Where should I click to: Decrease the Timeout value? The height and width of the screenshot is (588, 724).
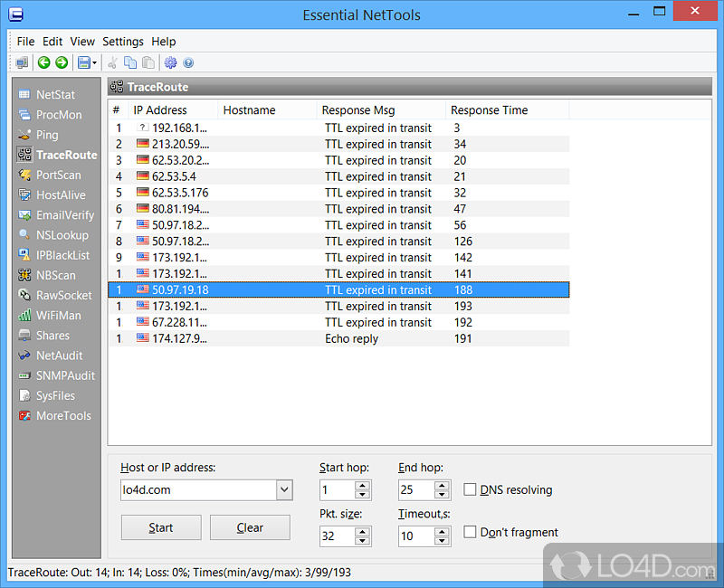coord(441,541)
